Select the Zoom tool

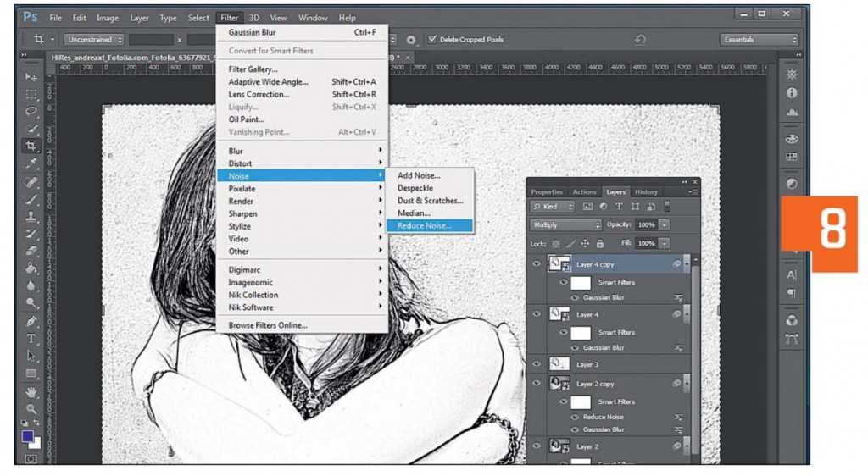(x=31, y=409)
